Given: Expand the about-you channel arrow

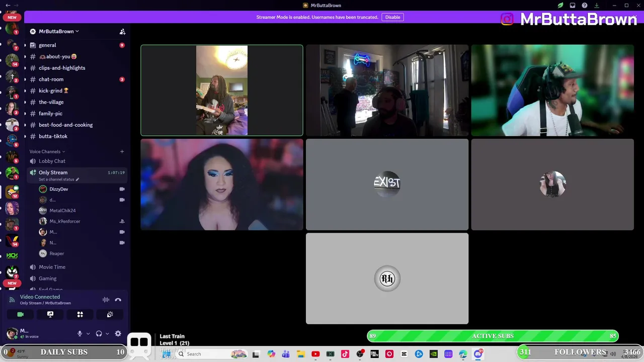Looking at the screenshot, I should (25, 57).
